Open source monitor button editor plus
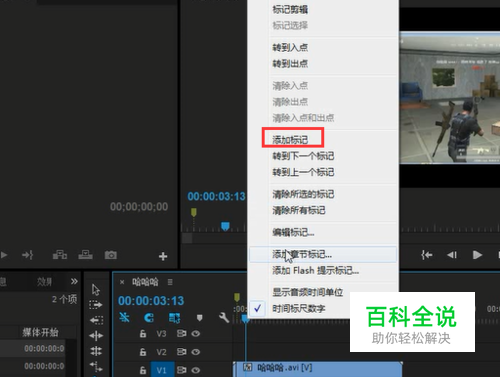The image size is (500, 377). point(163,256)
